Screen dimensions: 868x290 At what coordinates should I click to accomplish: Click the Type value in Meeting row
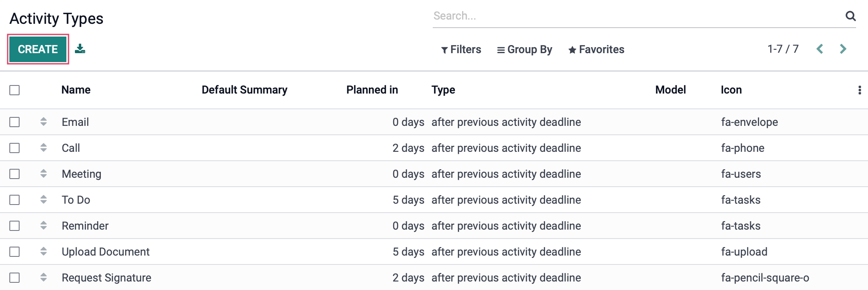tap(506, 174)
